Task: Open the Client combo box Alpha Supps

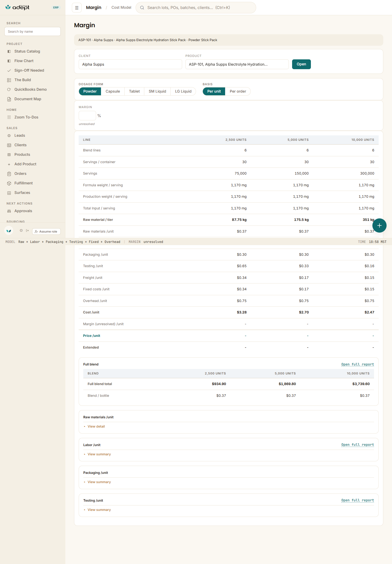Action: click(130, 64)
